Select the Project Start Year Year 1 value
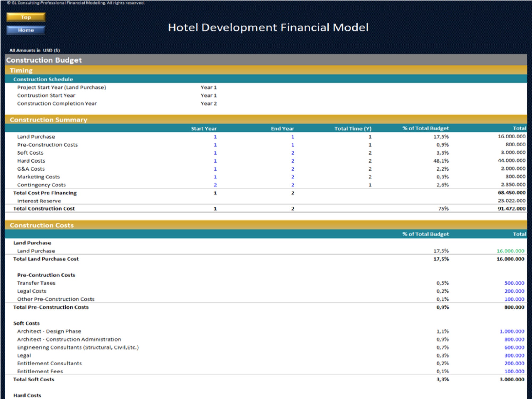The height and width of the screenshot is (399, 532). [x=208, y=87]
